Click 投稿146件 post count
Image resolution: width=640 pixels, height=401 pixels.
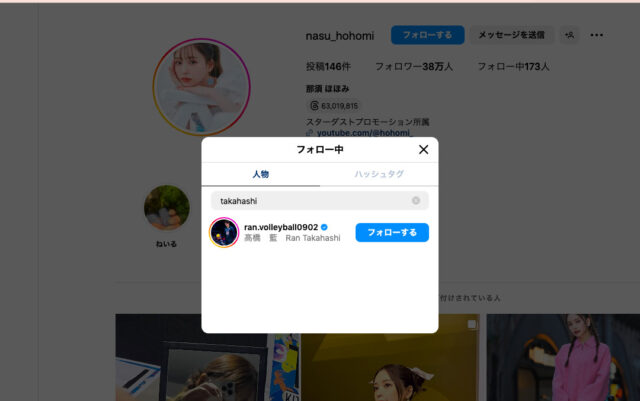(328, 67)
